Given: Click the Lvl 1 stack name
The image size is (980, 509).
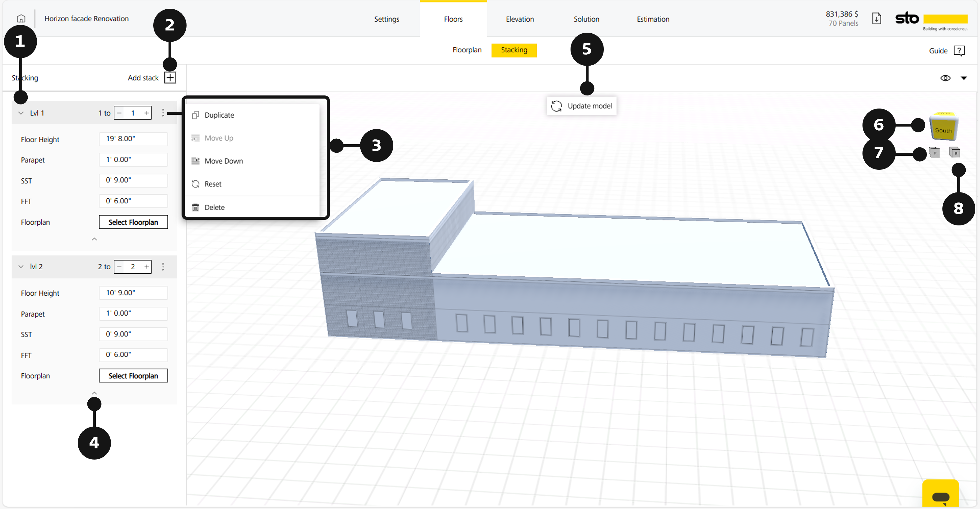Looking at the screenshot, I should [x=37, y=113].
